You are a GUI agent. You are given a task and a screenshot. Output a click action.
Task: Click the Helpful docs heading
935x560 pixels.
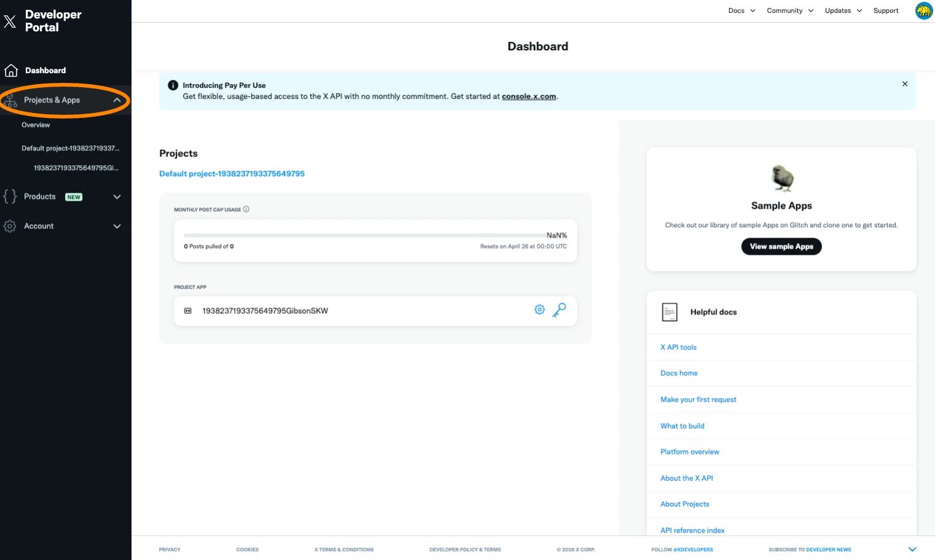[713, 312]
